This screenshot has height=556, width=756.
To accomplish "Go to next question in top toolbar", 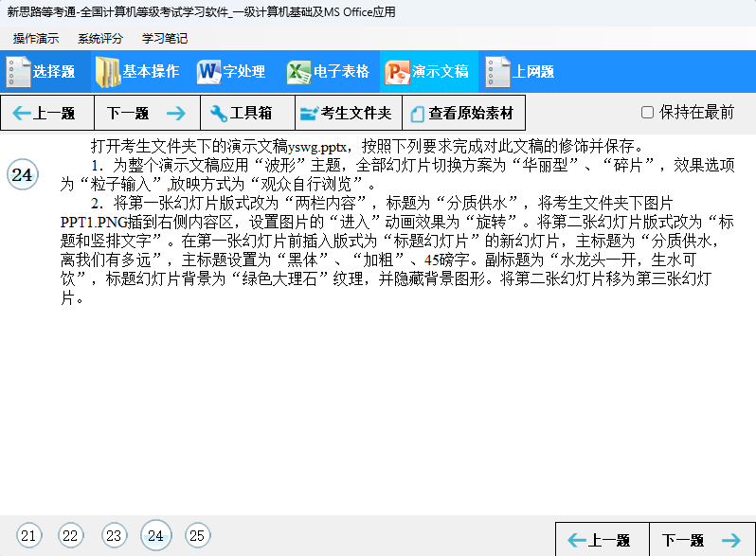I will (x=146, y=114).
